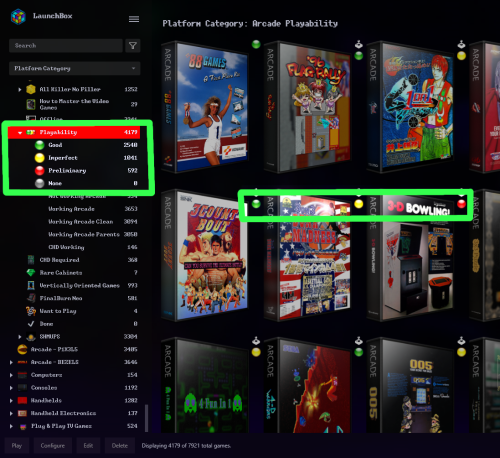The width and height of the screenshot is (500, 458).
Task: Click the 'Displaying 4179 of 7921 total games' status
Action: [186, 446]
